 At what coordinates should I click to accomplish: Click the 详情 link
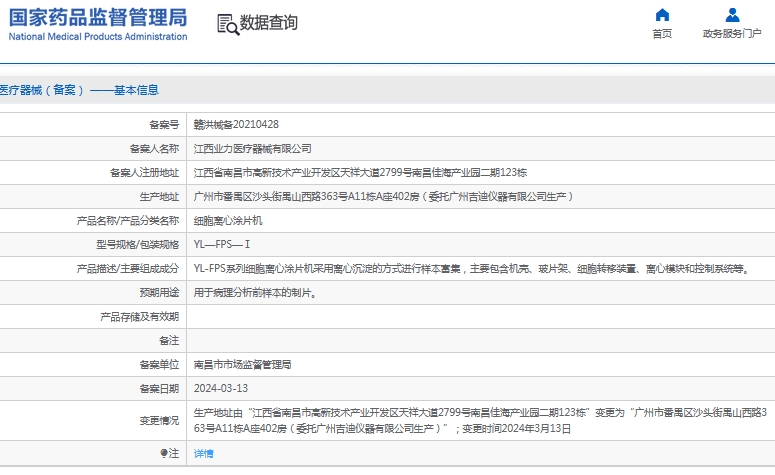coord(204,453)
